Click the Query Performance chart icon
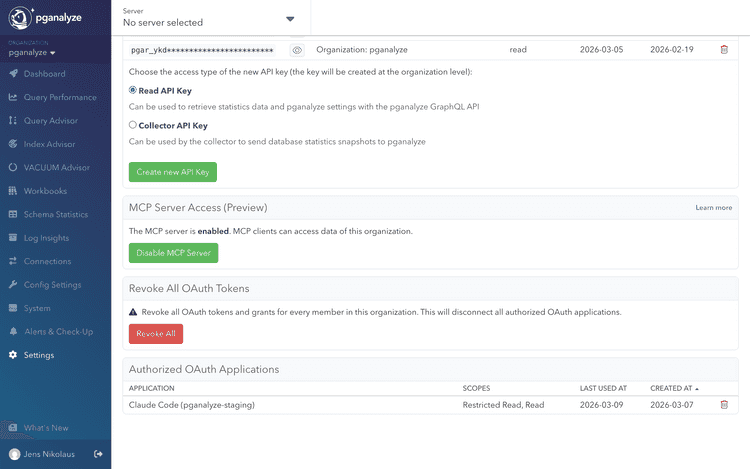 coord(13,97)
